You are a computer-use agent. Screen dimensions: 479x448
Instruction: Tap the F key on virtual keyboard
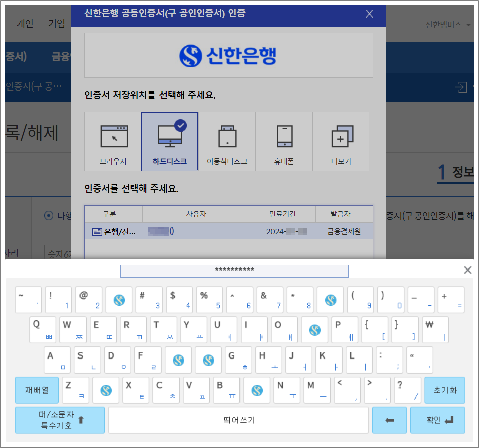click(148, 360)
